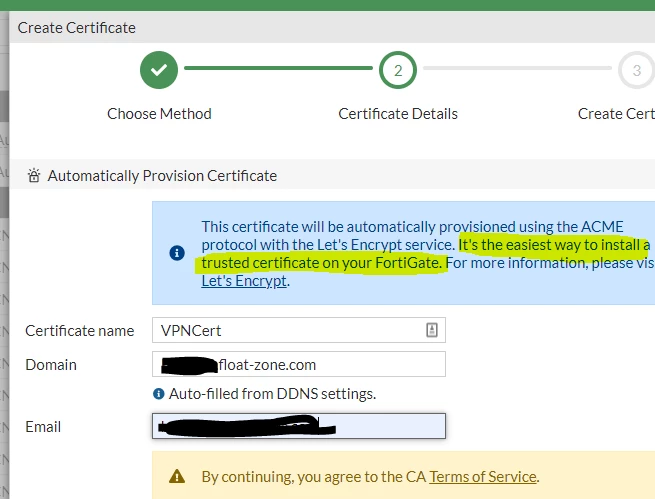Select step 2 Certificate Details circle

pyautogui.click(x=398, y=70)
